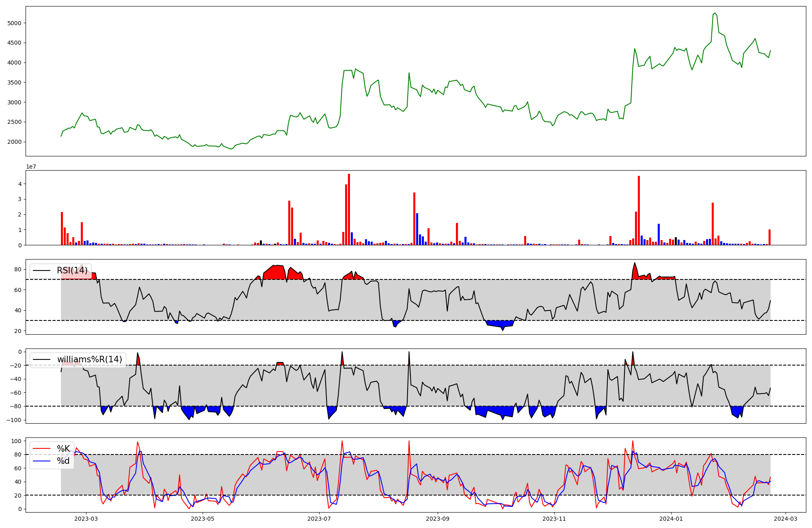The height and width of the screenshot is (528, 812).
Task: Click the 2024-03 x-axis date label
Action: click(x=786, y=519)
